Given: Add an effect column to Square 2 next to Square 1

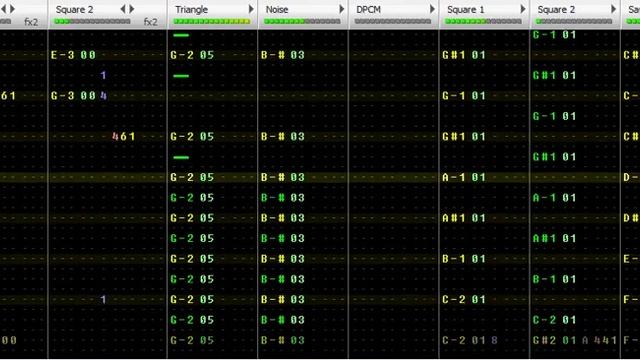Looking at the screenshot, I should pyautogui.click(x=613, y=9).
